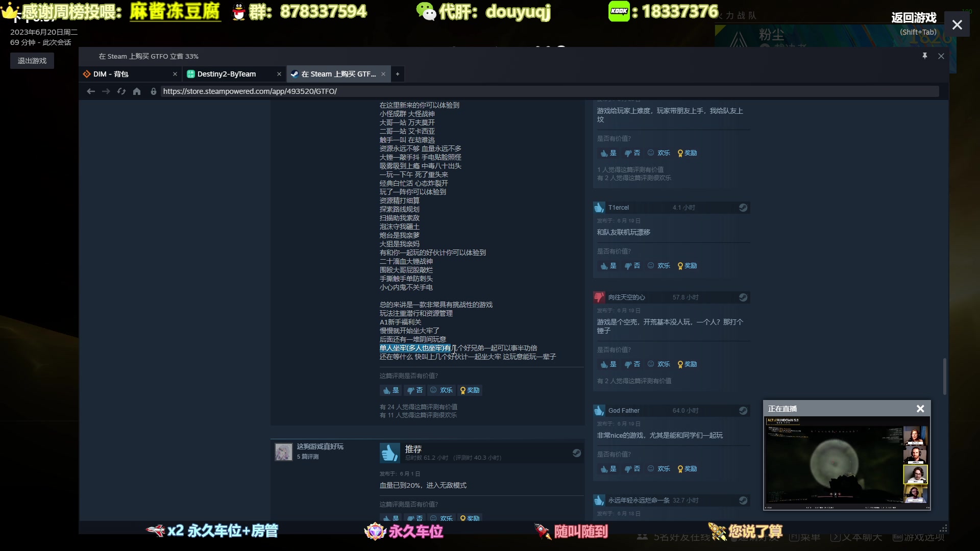The height and width of the screenshot is (551, 980).
Task: Vote 是 on T1ercel's review
Action: (x=608, y=266)
